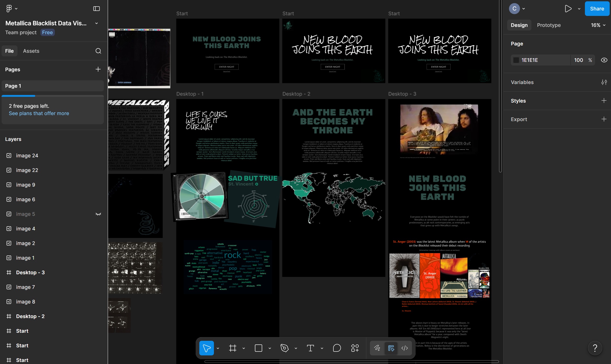Open Text tools dropdown arrow
This screenshot has height=364, width=611.
[x=322, y=348]
